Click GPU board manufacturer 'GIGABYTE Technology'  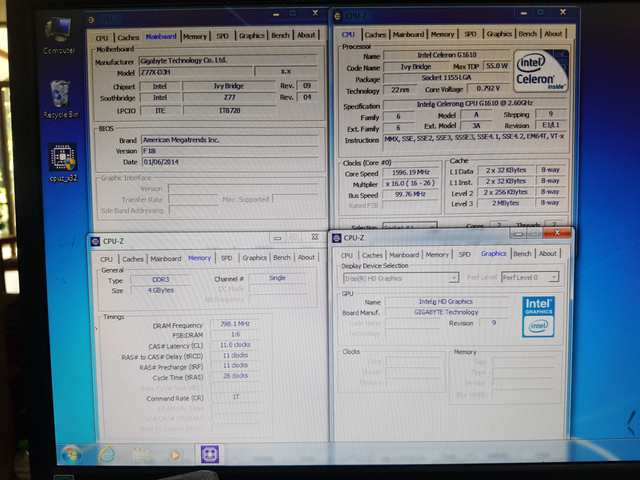coord(446,312)
